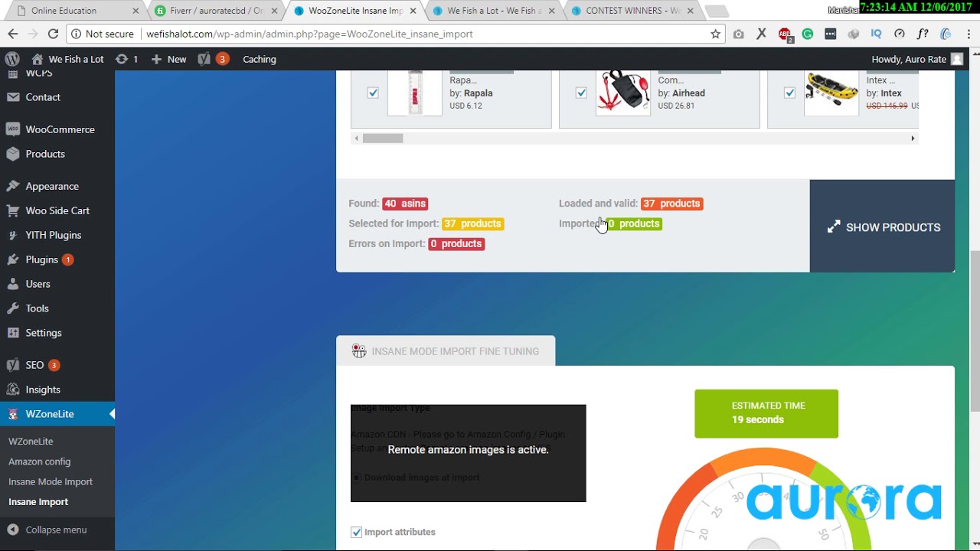Open the f? font finder extension

(x=922, y=34)
